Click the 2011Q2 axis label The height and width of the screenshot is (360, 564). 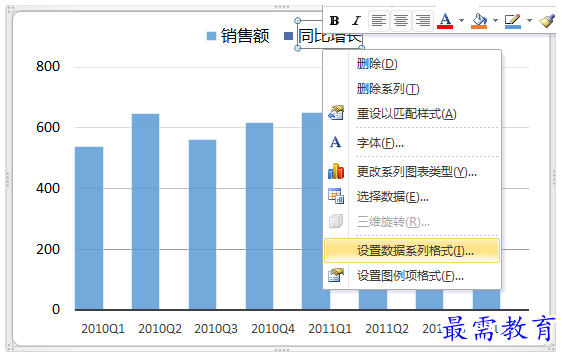[x=387, y=329]
